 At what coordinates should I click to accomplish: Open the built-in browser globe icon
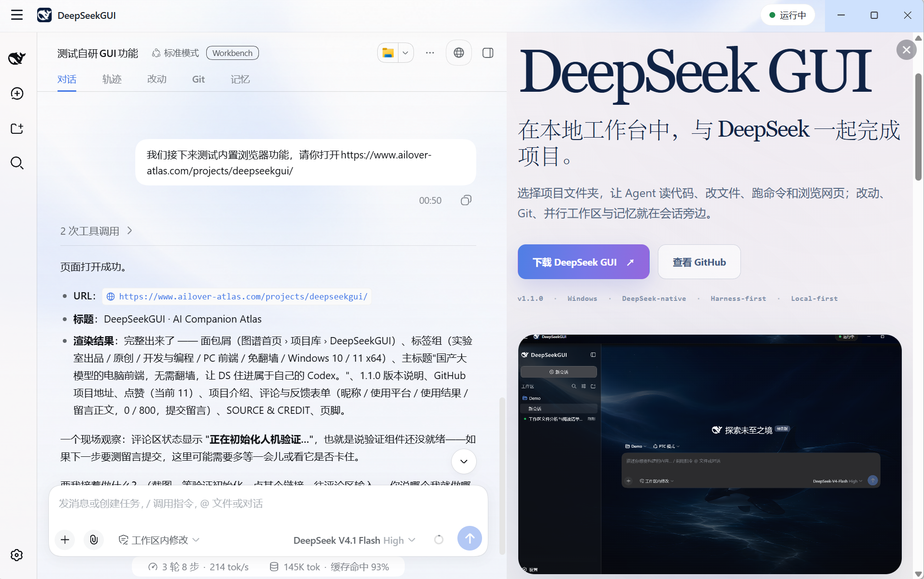point(459,53)
